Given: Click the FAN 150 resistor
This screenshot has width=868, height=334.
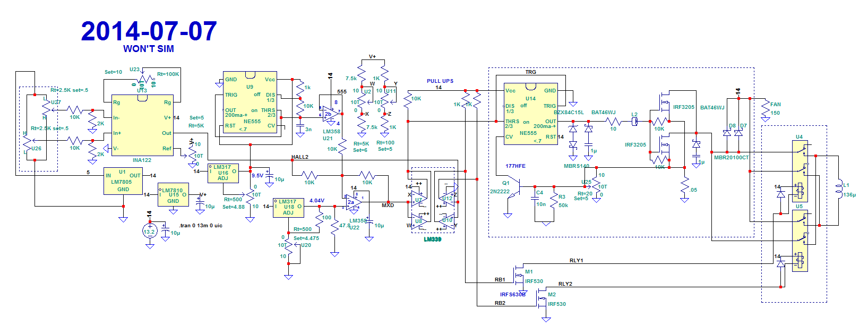Looking at the screenshot, I should click(x=765, y=109).
